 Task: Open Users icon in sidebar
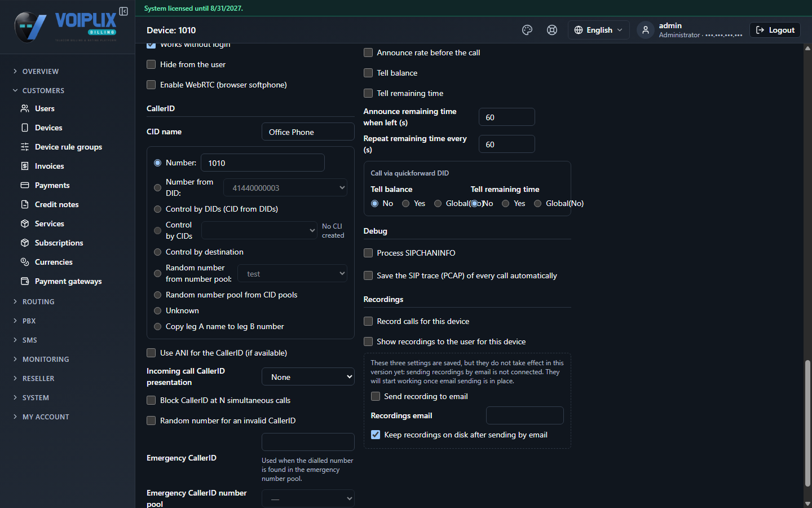(25, 108)
